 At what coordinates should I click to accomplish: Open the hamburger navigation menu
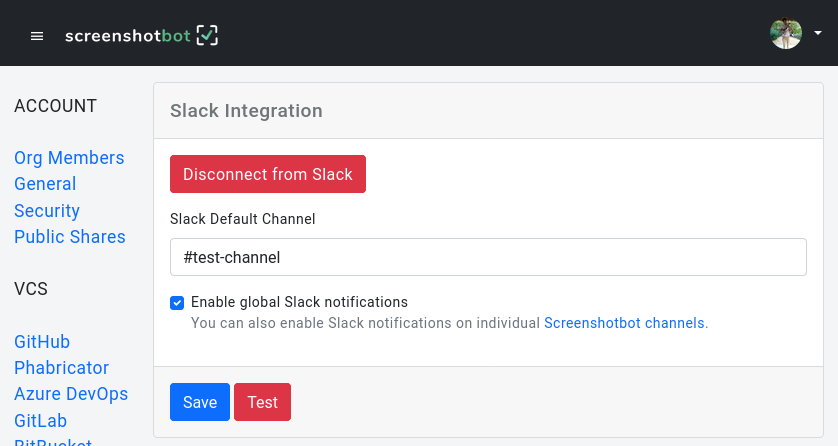37,36
